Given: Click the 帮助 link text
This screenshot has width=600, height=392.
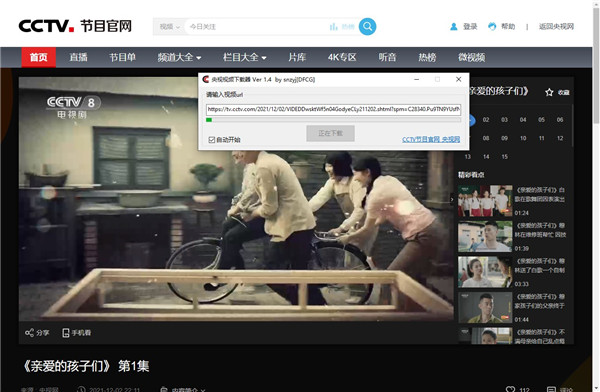Looking at the screenshot, I should [508, 26].
